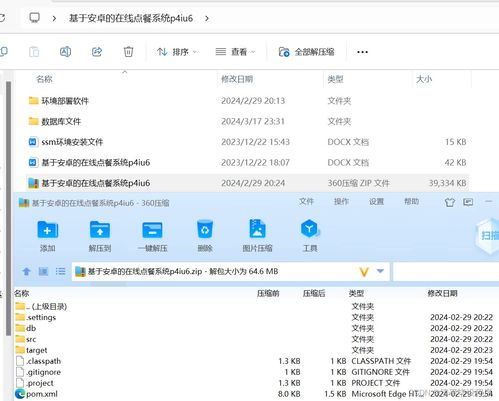
Task: Sort by 压缩前 column in 360压缩
Action: tap(268, 293)
